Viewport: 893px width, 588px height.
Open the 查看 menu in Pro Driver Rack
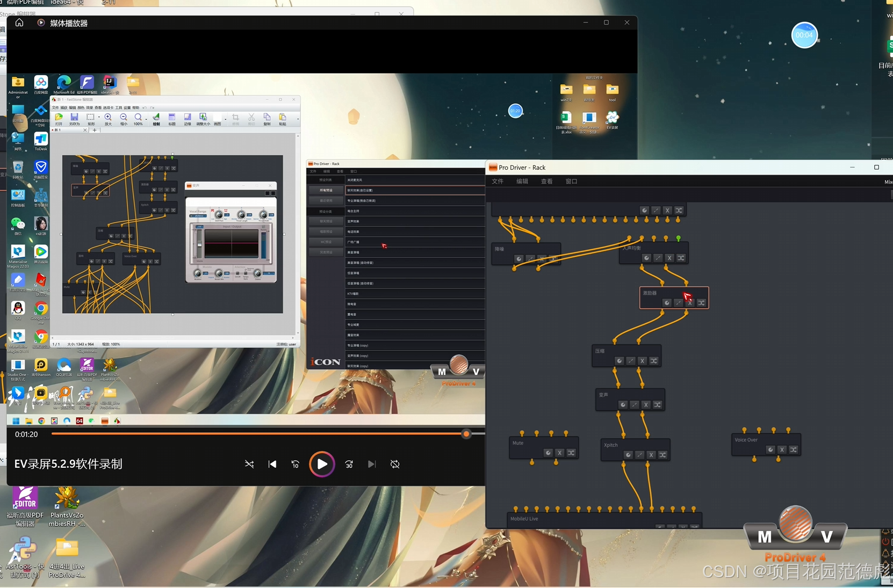pyautogui.click(x=546, y=182)
